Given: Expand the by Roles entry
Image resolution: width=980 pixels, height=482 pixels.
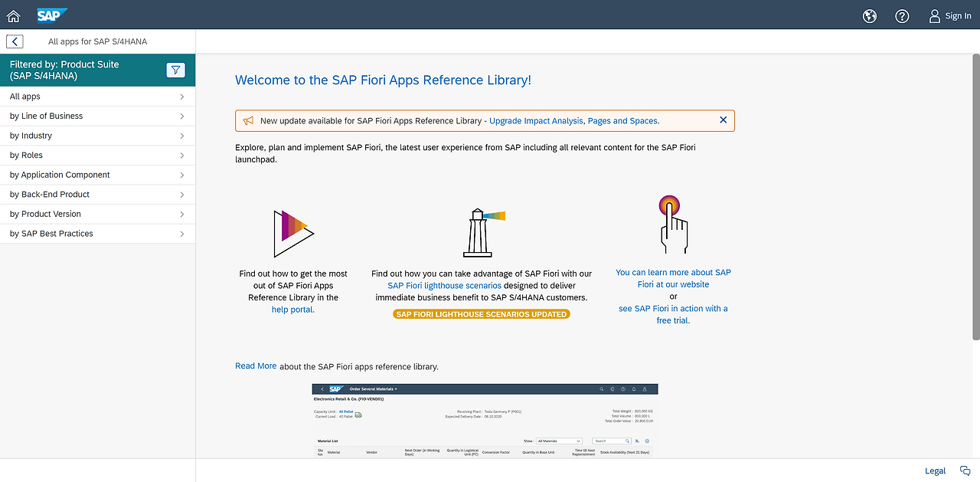Looking at the screenshot, I should click(97, 156).
